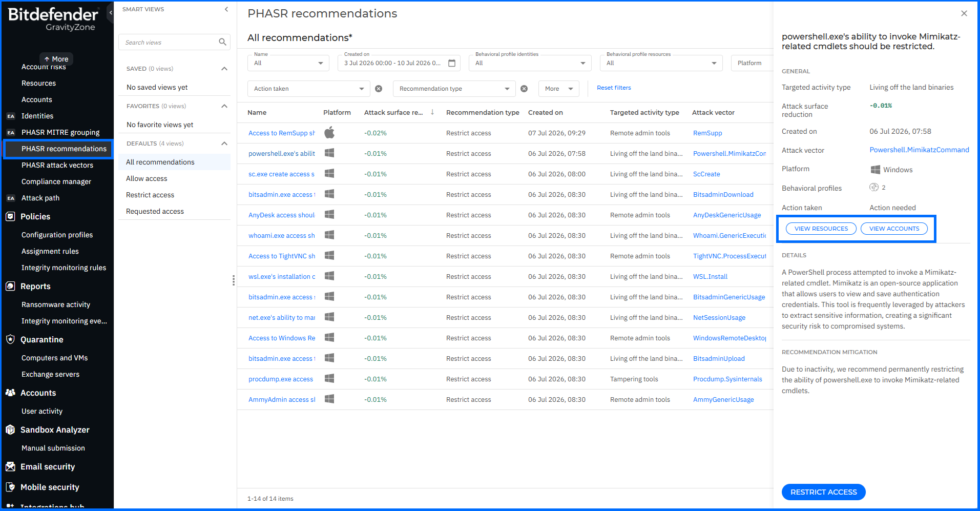
Task: Click Windows icon in AnyDesk access row
Action: (x=329, y=215)
